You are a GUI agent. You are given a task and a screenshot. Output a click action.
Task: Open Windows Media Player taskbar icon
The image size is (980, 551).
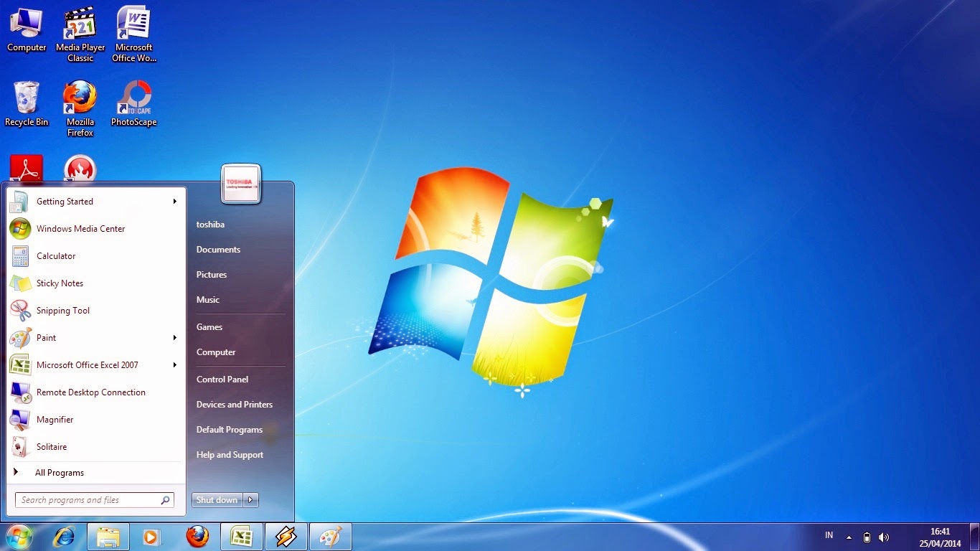click(x=153, y=537)
